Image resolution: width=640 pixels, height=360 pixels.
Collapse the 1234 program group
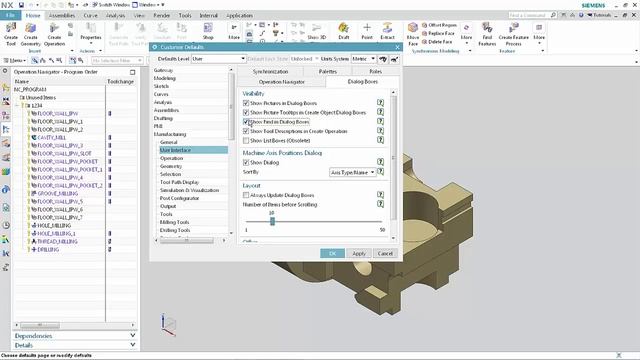pyautogui.click(x=17, y=105)
